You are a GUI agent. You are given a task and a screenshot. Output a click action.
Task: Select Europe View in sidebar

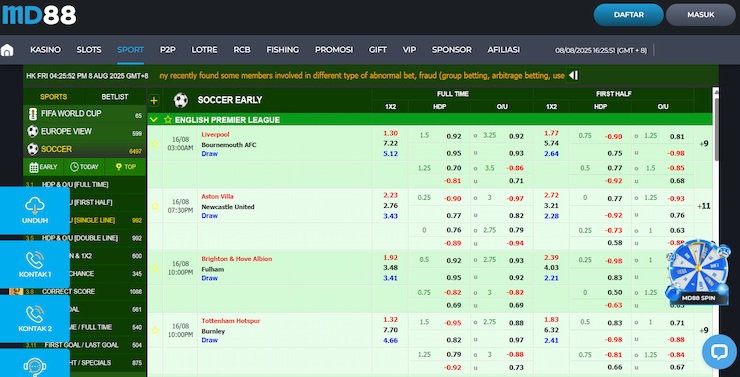pyautogui.click(x=84, y=132)
